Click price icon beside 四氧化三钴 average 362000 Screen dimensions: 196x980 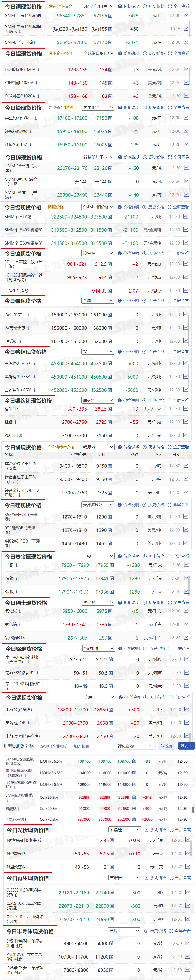coord(134,820)
